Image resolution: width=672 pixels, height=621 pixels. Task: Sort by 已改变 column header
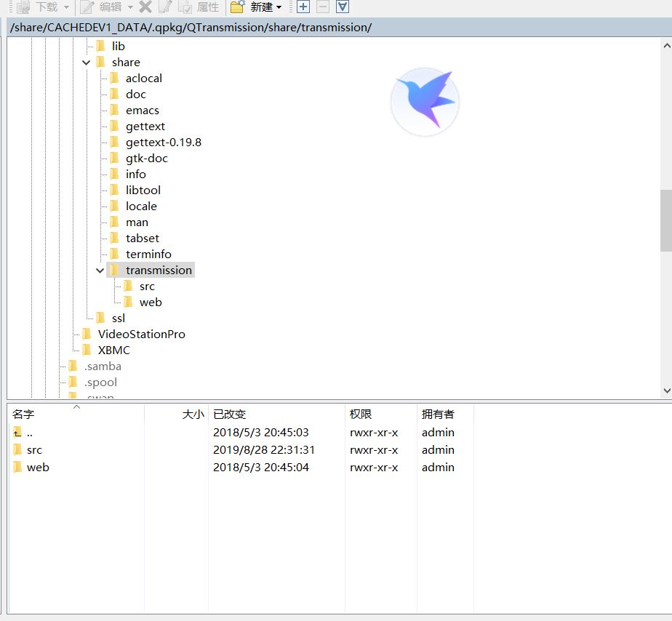230,414
